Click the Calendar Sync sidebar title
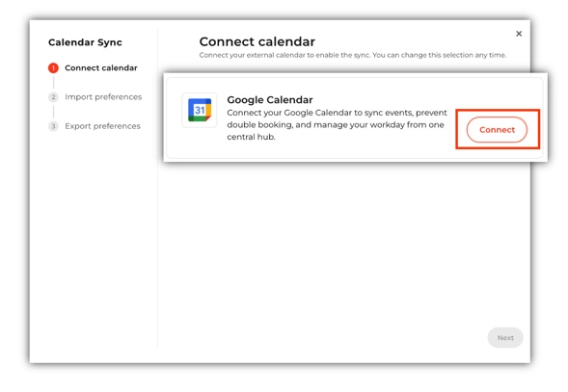This screenshot has height=392, width=568. click(x=85, y=42)
